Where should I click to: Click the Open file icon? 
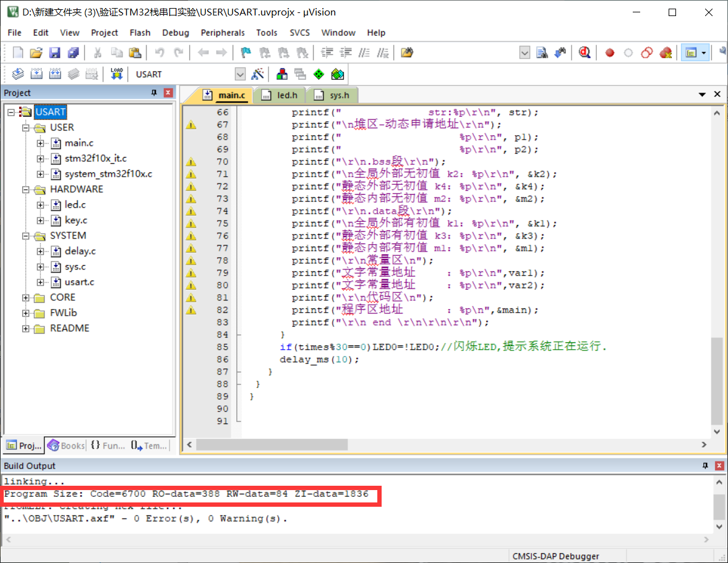pos(36,53)
